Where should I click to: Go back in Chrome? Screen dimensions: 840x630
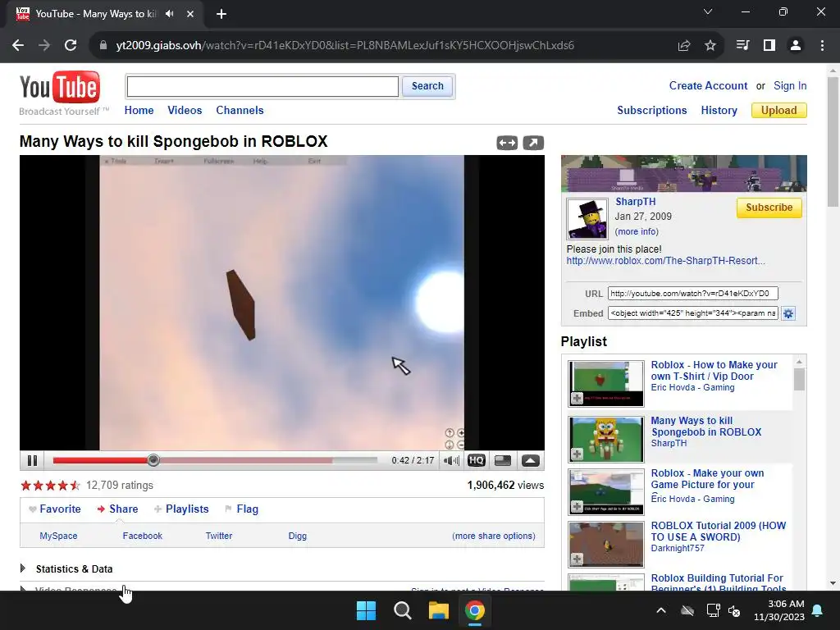coord(18,46)
